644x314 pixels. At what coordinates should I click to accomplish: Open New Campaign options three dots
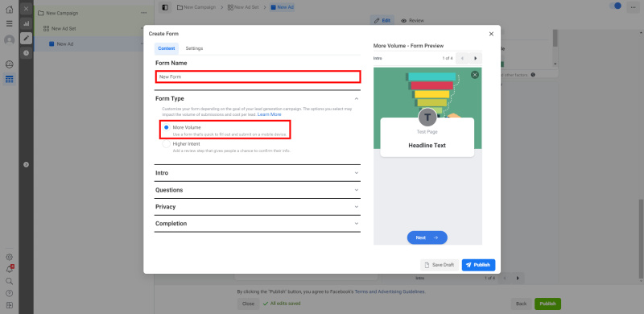click(x=144, y=13)
